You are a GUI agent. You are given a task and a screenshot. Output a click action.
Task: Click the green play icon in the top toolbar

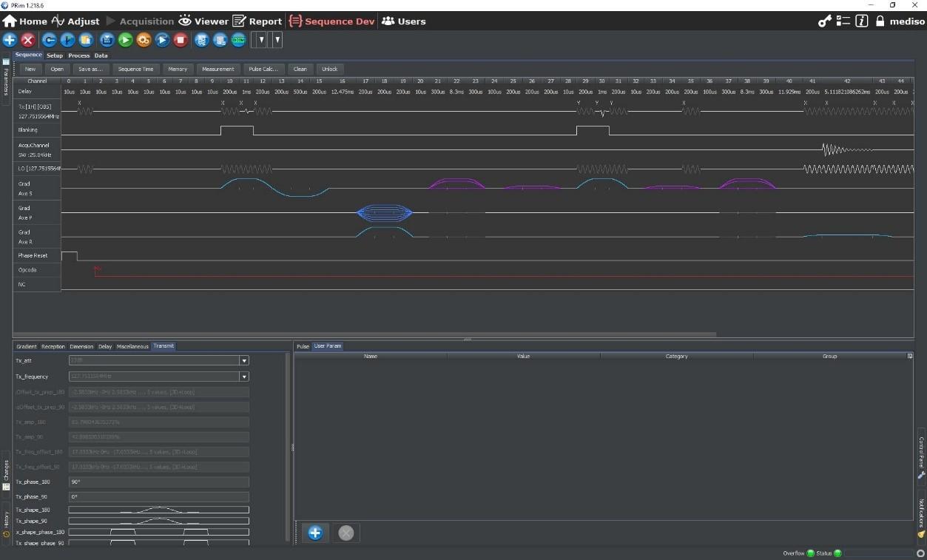point(126,40)
